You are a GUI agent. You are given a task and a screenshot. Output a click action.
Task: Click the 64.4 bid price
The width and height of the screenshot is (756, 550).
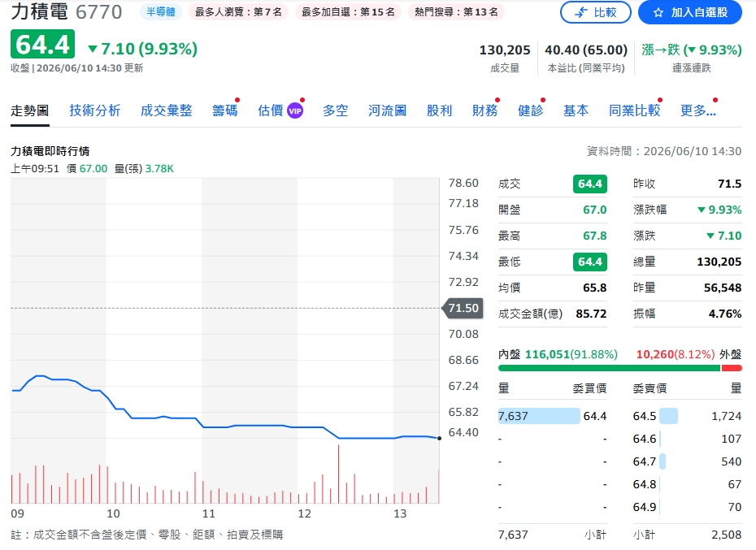(595, 416)
